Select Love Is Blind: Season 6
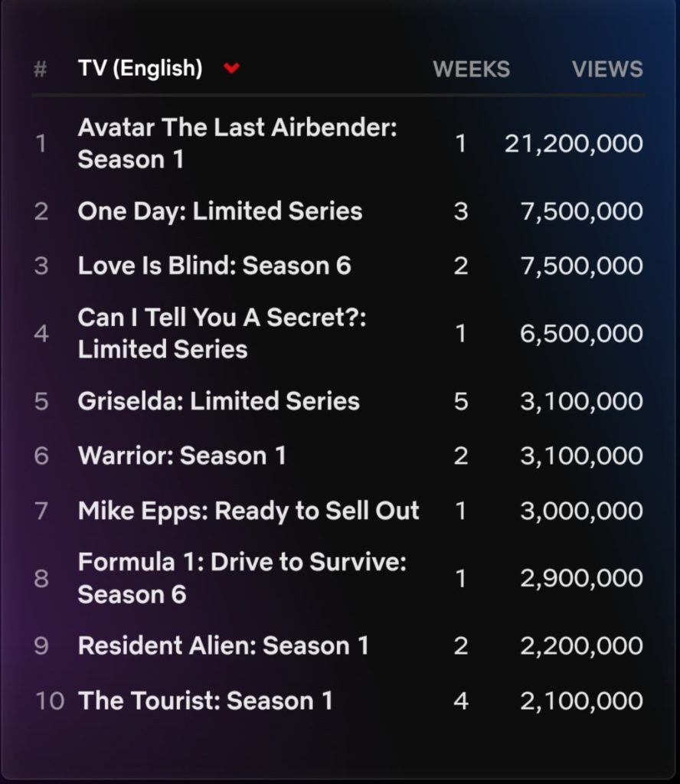The height and width of the screenshot is (784, 680). 214,266
